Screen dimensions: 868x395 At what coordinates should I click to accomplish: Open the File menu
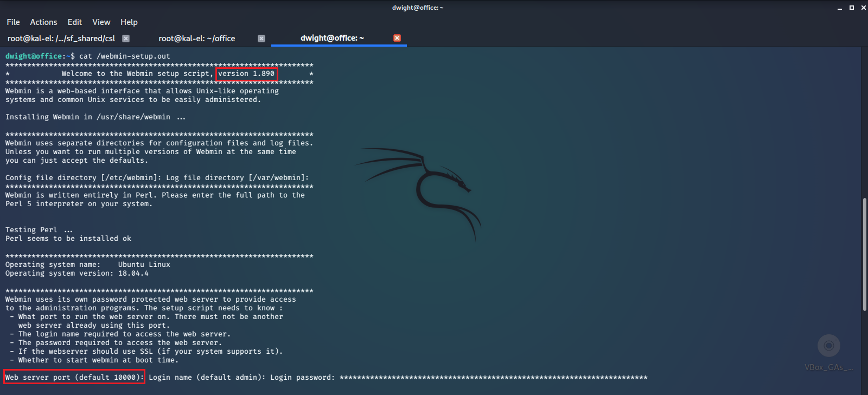pos(13,22)
